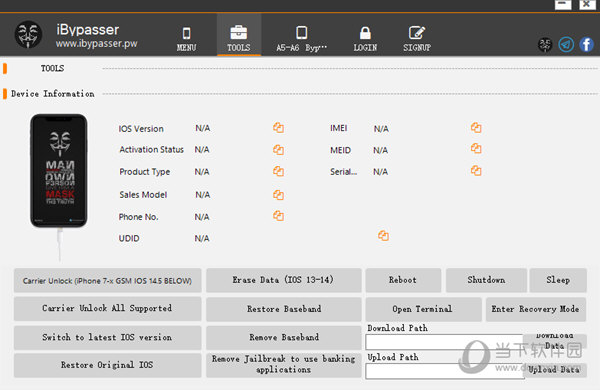The height and width of the screenshot is (390, 600).
Task: Go to the SIGNUP tab
Action: (x=417, y=39)
